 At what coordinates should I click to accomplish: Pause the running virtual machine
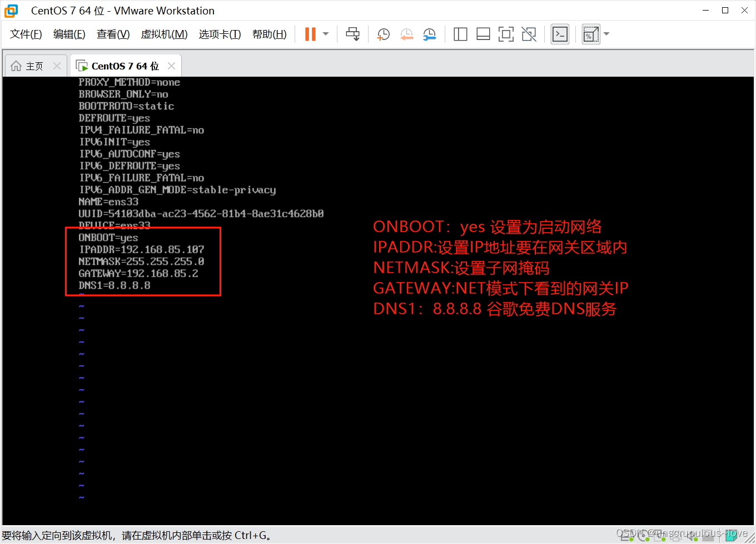[x=310, y=34]
